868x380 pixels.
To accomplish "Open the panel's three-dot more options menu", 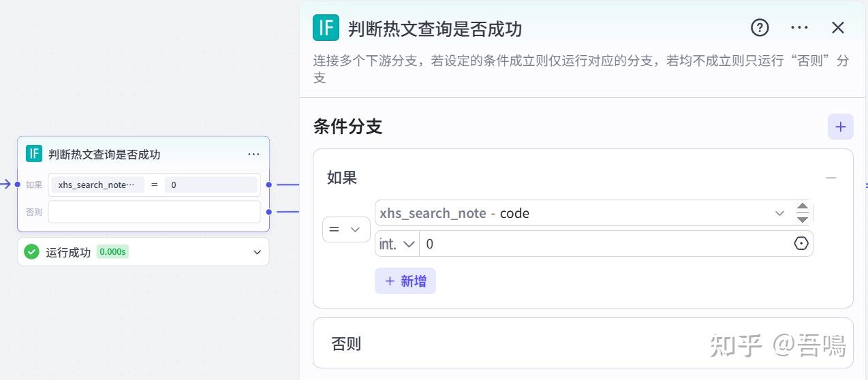I will pyautogui.click(x=799, y=28).
